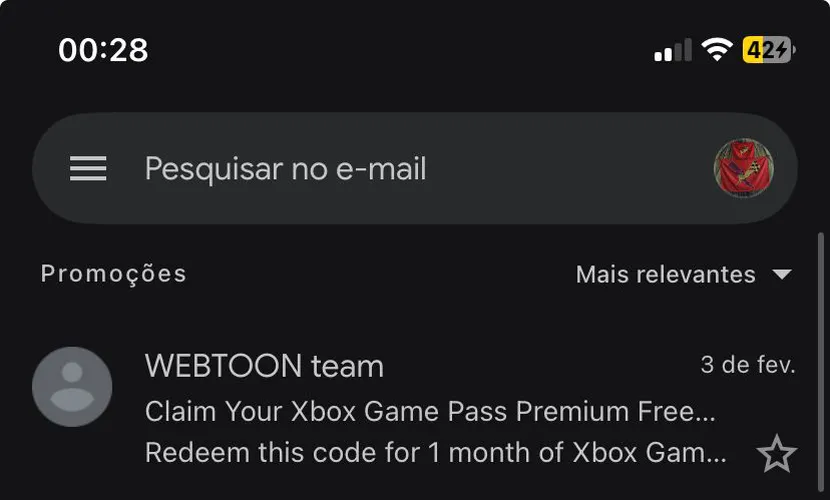Open the hamburger navigation menu
The height and width of the screenshot is (500, 830).
[88, 168]
